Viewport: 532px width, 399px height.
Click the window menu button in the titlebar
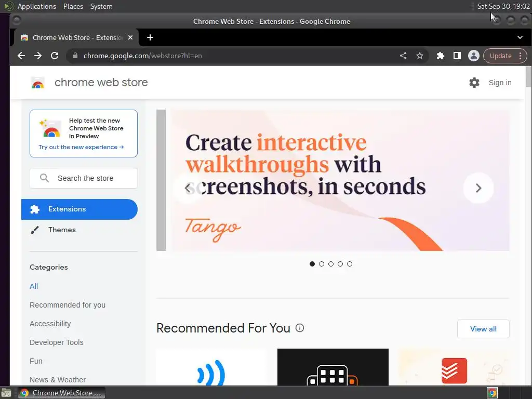(16, 21)
